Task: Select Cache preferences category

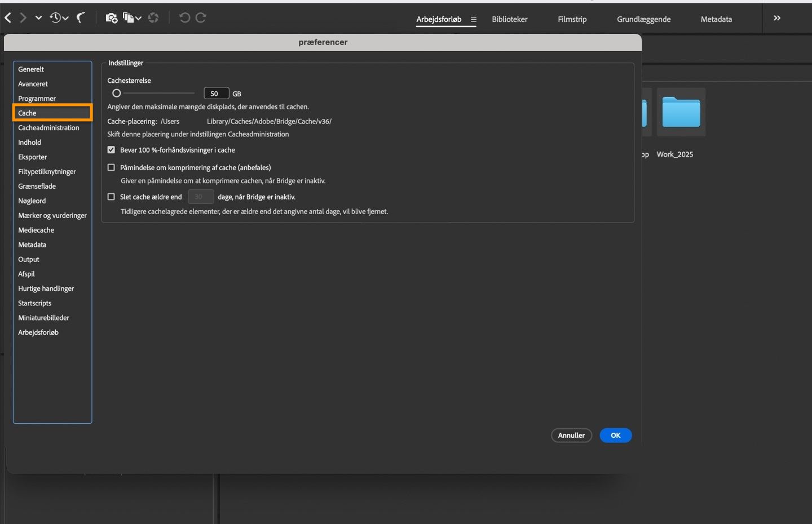Action: [52, 113]
